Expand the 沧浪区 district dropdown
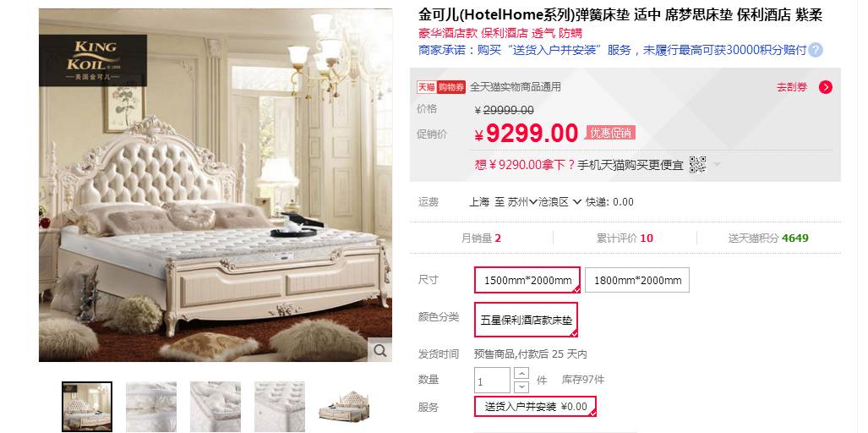 tap(560, 202)
